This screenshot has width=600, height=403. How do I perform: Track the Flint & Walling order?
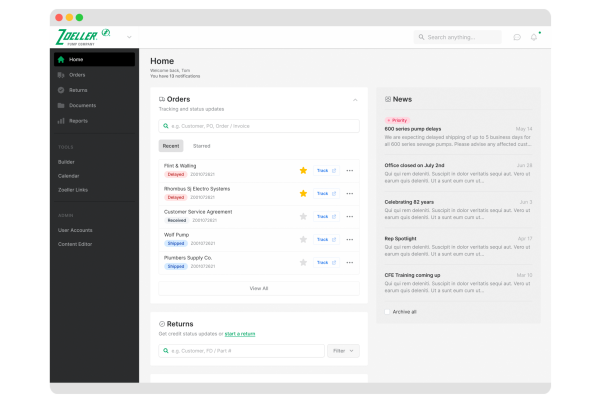[326, 170]
